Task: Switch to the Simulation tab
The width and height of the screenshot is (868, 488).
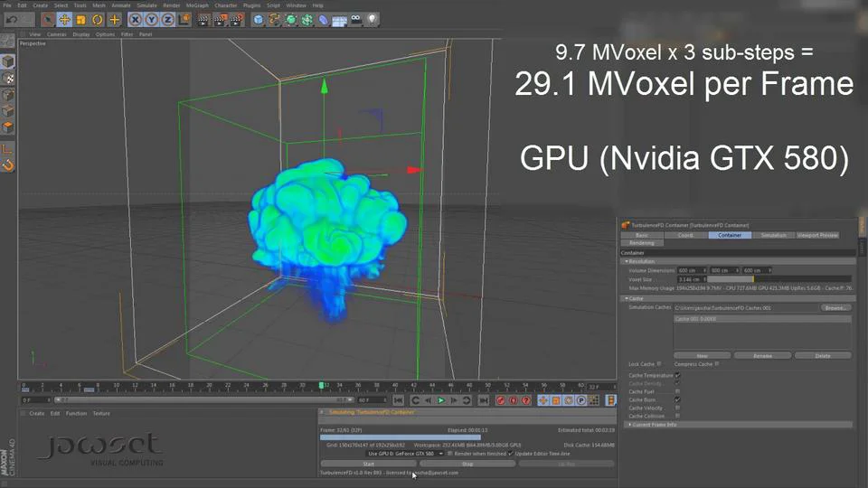Action: [773, 235]
